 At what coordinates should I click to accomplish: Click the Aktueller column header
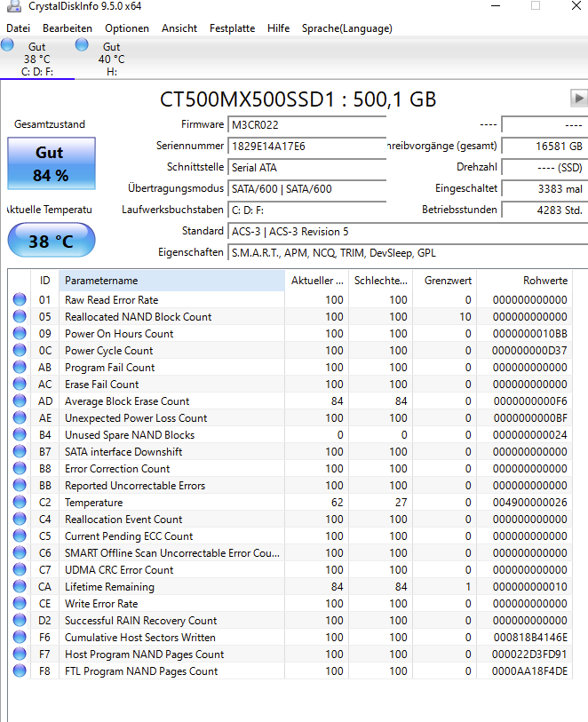[x=317, y=281]
